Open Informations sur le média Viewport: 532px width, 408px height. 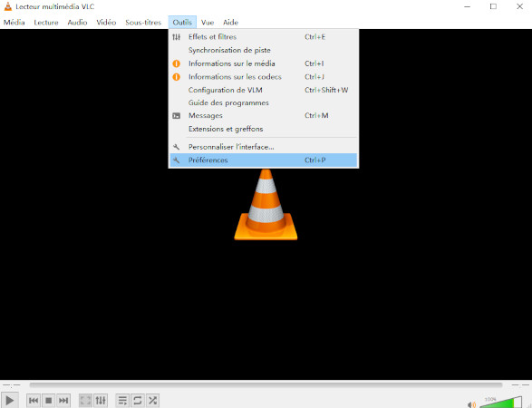pos(264,63)
